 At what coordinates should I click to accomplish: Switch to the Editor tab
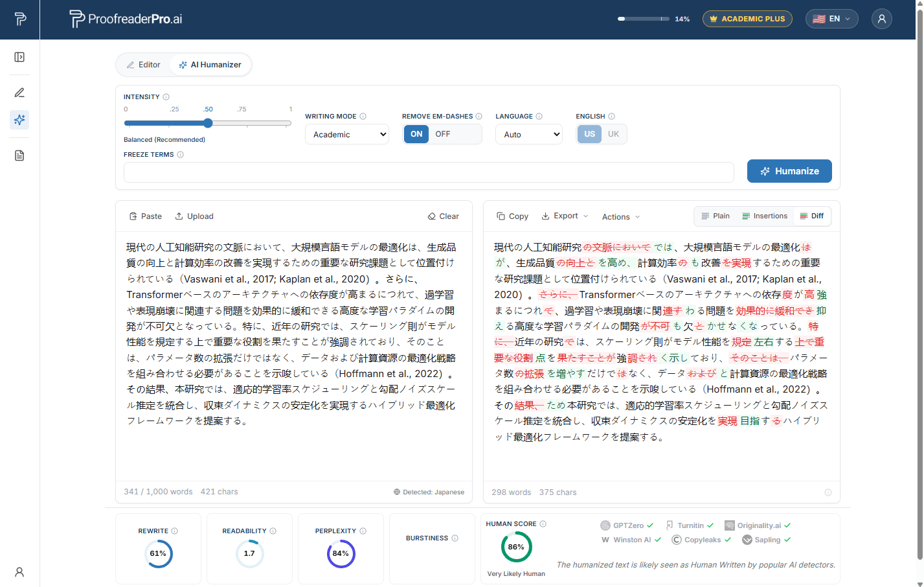click(x=144, y=65)
